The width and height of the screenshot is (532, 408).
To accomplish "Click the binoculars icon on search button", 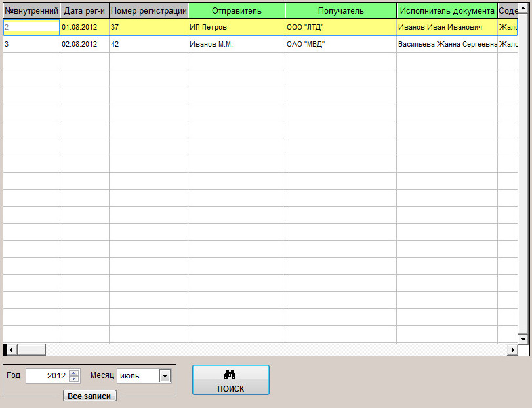I will coord(230,375).
